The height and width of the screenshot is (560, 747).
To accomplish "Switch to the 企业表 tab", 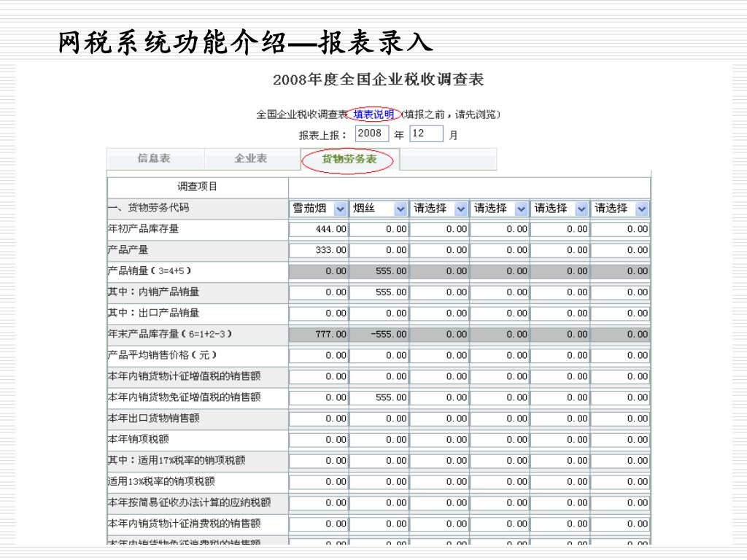I will coord(251,158).
